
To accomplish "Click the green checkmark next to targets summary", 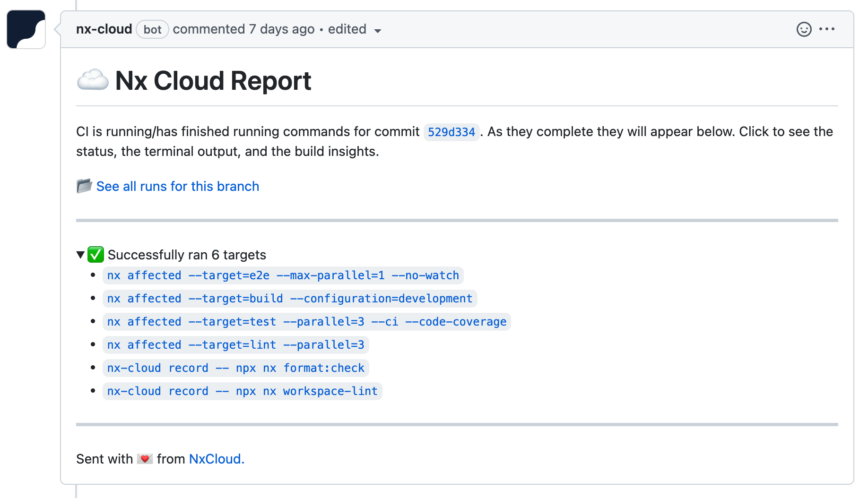I will pyautogui.click(x=95, y=254).
